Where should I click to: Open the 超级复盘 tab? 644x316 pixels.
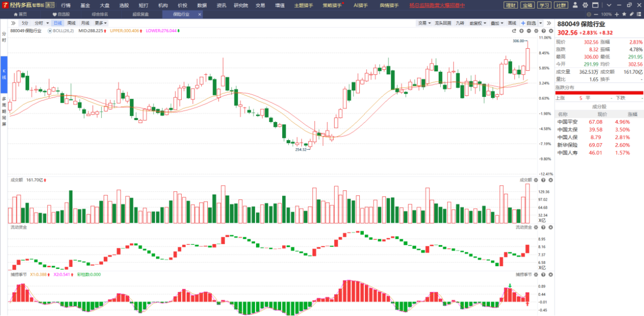click(x=140, y=14)
